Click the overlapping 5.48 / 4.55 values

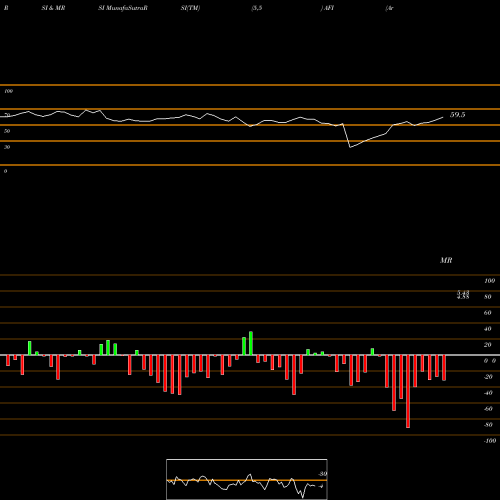[463, 295]
